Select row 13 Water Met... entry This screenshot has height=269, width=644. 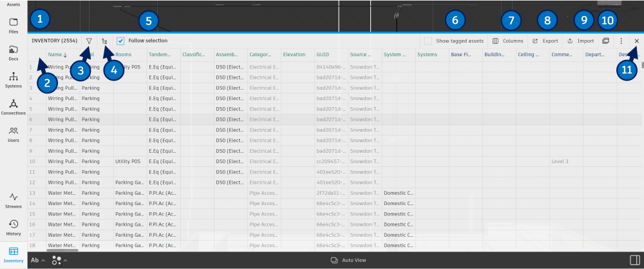point(62,192)
